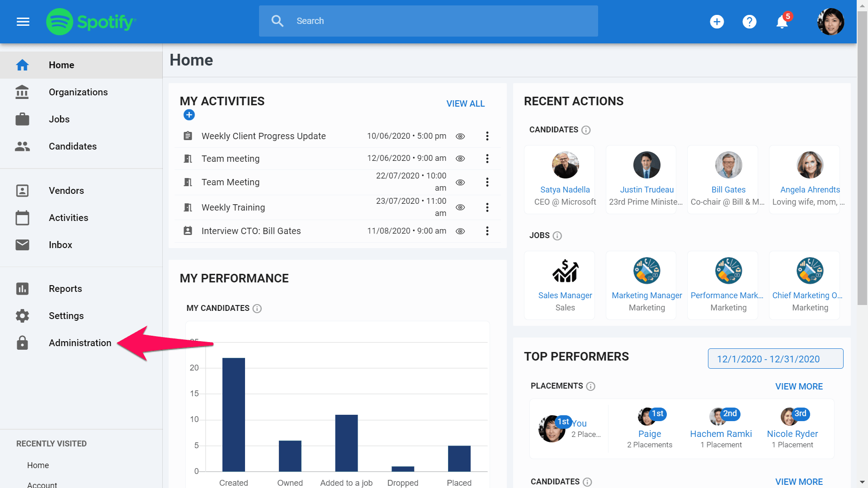Click the Spotify logo
This screenshot has width=868, height=488.
click(x=91, y=21)
